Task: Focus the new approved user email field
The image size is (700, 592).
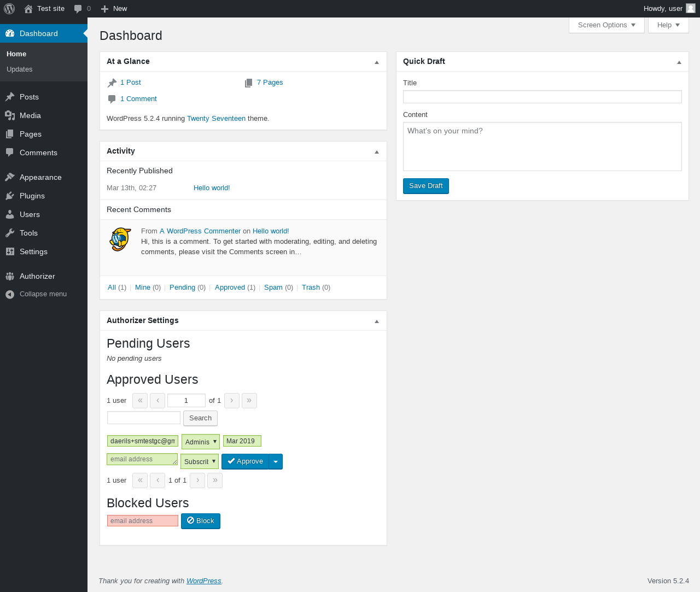Action: click(142, 459)
